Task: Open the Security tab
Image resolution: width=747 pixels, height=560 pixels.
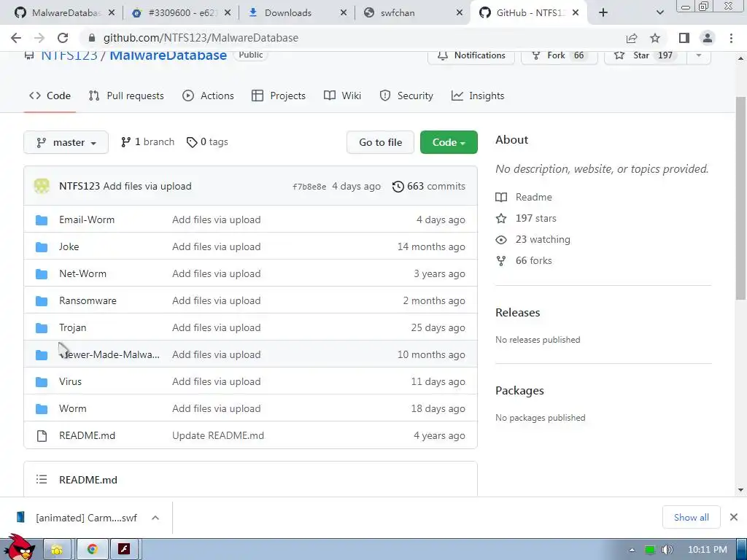Action: coord(406,96)
